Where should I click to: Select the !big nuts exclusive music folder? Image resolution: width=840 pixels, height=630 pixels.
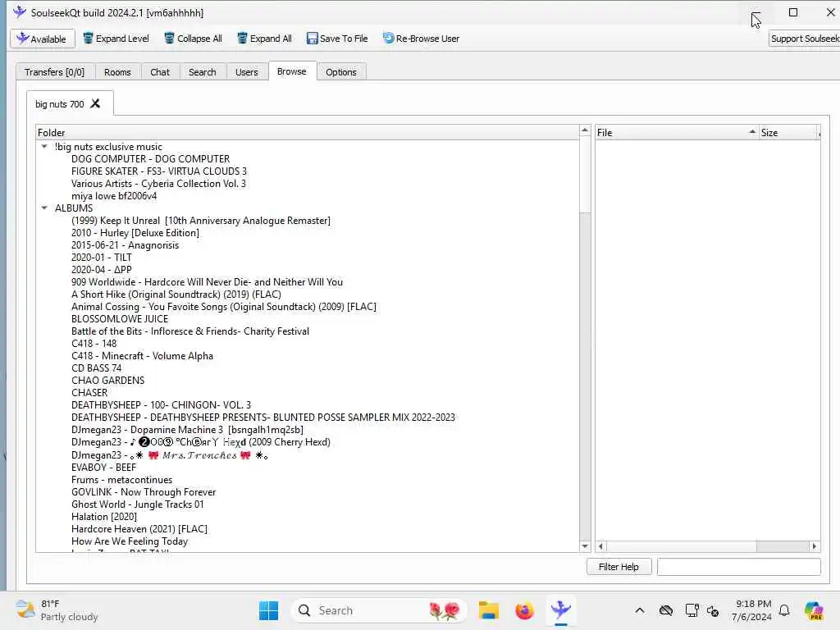pyautogui.click(x=108, y=147)
